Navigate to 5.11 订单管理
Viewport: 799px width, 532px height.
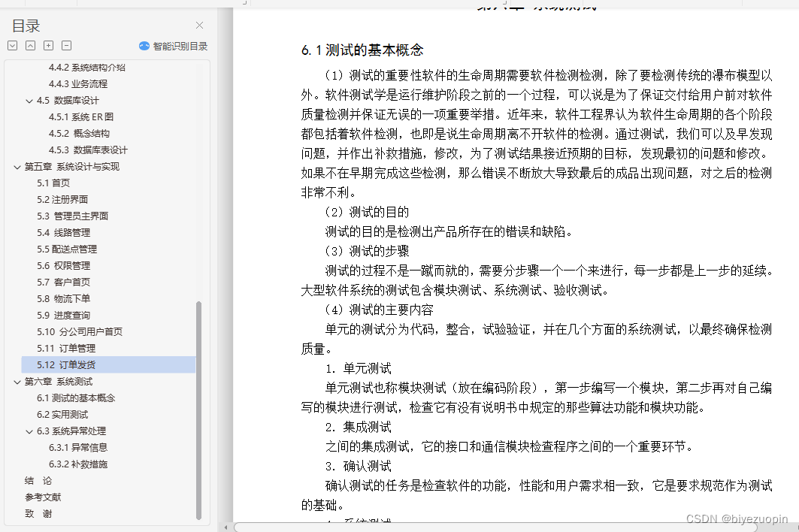point(65,348)
